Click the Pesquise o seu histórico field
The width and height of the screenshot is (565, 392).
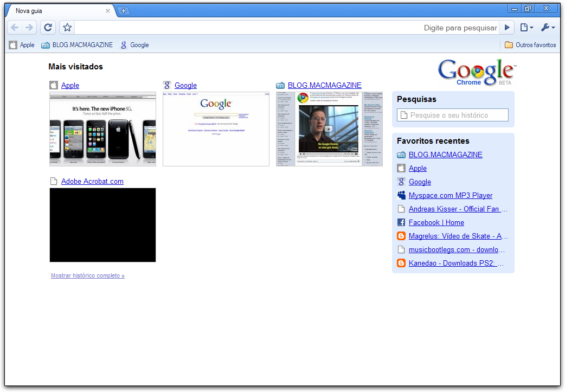453,115
